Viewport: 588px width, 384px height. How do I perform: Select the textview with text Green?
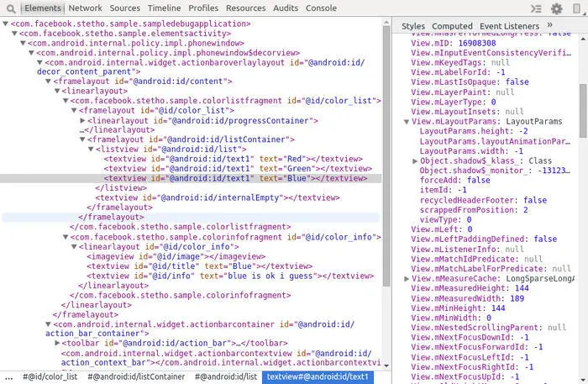click(238, 169)
